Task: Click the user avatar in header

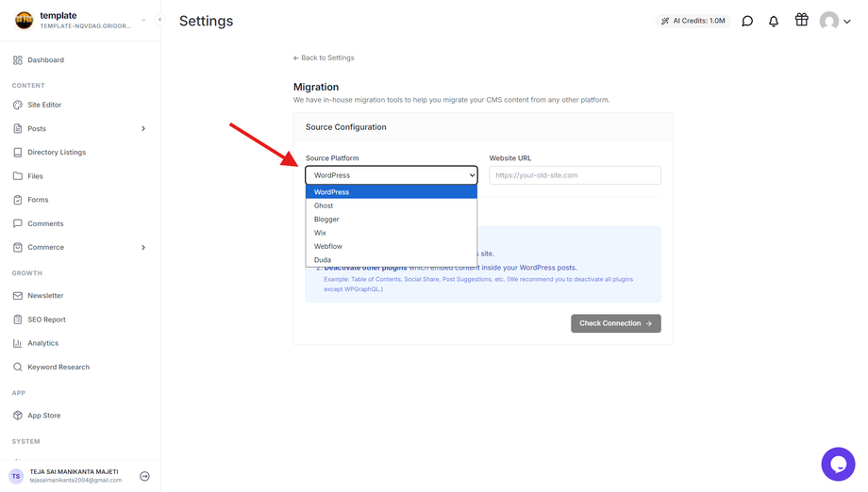Action: pos(829,21)
